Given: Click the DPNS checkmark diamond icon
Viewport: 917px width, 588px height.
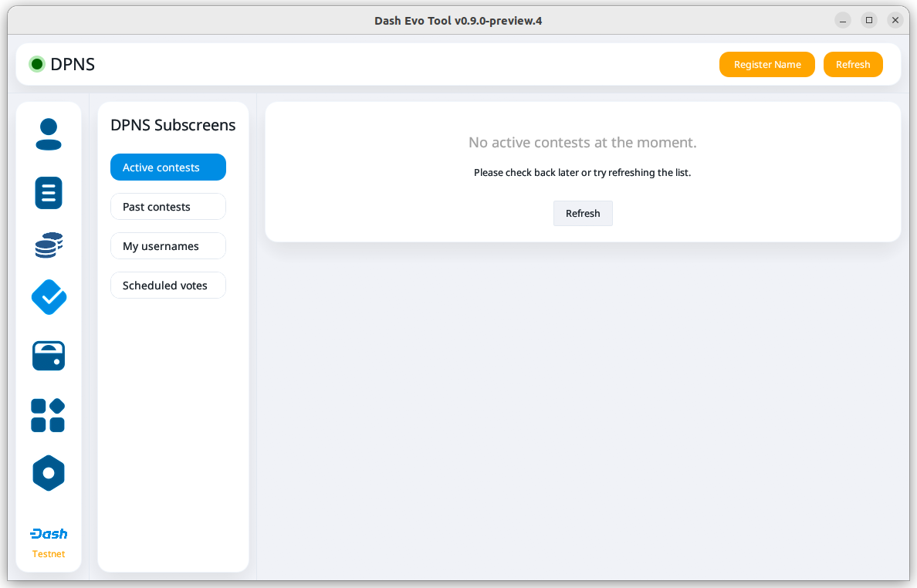Looking at the screenshot, I should (49, 297).
